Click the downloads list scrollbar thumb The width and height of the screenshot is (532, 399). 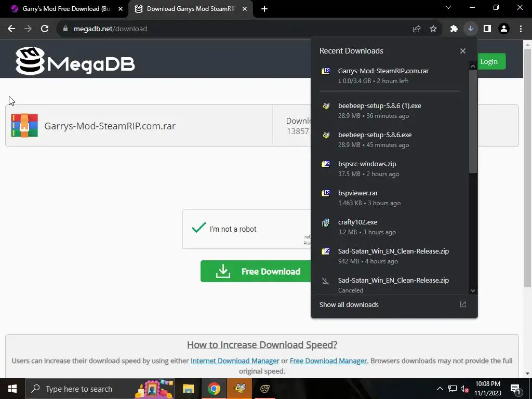[473, 122]
